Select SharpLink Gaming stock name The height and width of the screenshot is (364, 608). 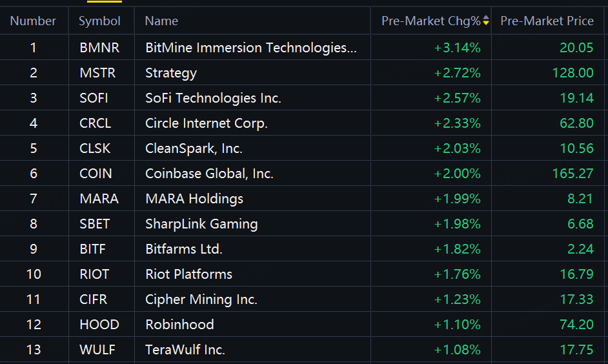click(x=201, y=224)
